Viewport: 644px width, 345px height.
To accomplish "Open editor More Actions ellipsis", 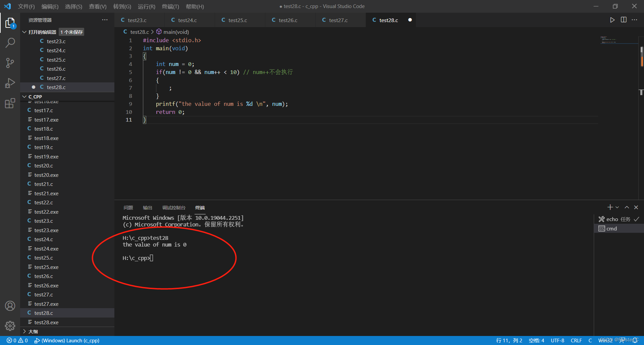I will tap(635, 20).
